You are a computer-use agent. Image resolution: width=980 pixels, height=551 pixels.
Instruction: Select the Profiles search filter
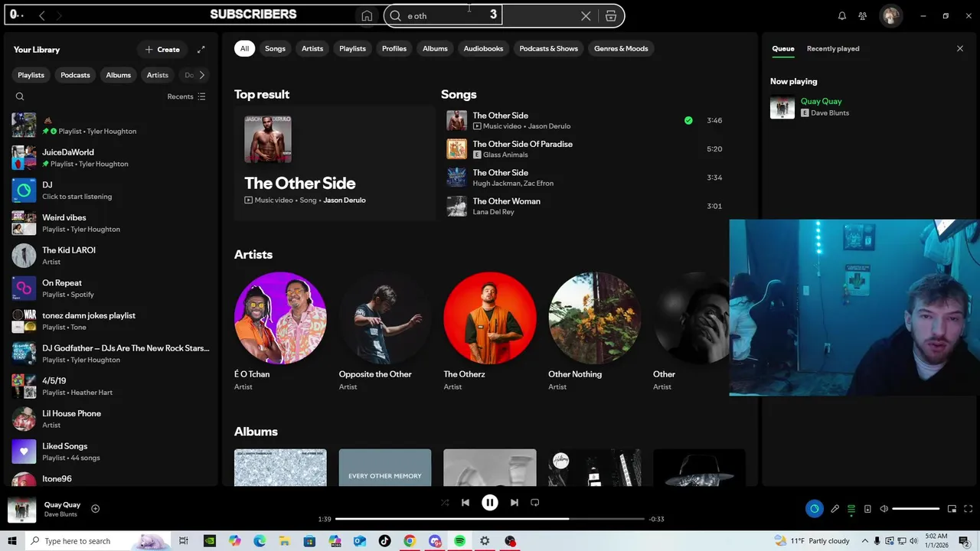(394, 48)
